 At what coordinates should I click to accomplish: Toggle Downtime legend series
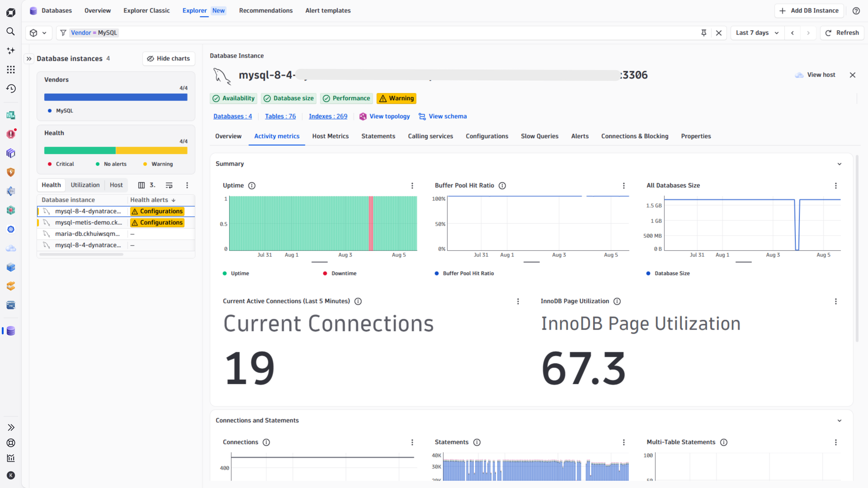coord(340,273)
